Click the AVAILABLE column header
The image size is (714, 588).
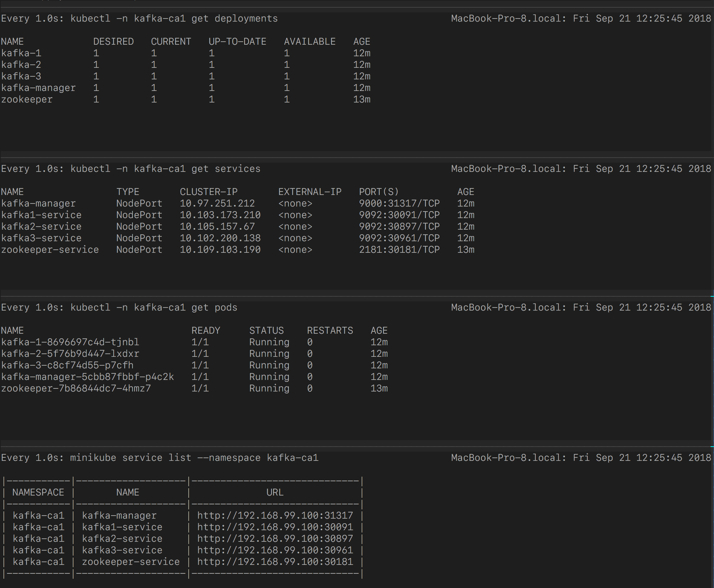(310, 42)
